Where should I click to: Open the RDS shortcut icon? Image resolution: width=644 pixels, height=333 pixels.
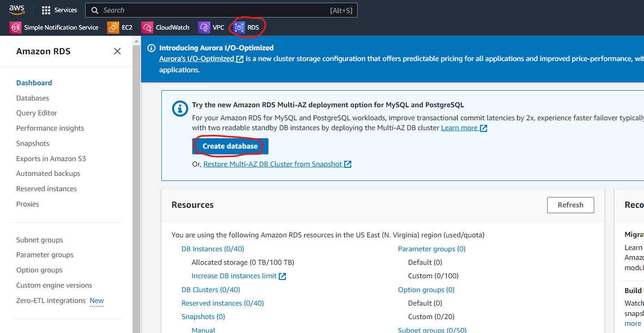click(239, 27)
